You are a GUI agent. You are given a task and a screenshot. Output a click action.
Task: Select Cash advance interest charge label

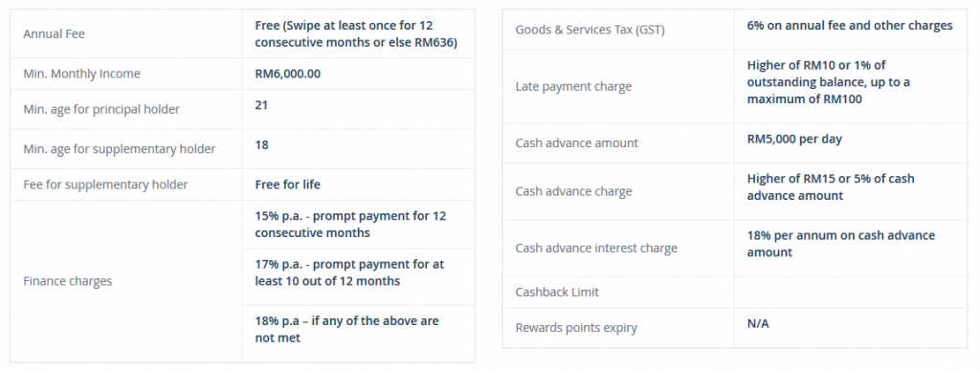point(596,248)
